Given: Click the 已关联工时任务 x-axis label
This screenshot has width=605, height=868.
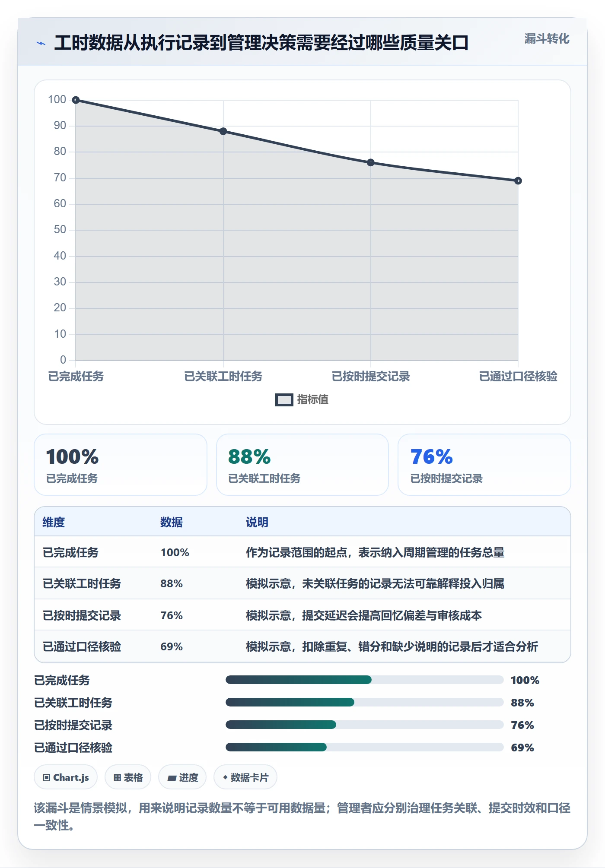Looking at the screenshot, I should (223, 377).
